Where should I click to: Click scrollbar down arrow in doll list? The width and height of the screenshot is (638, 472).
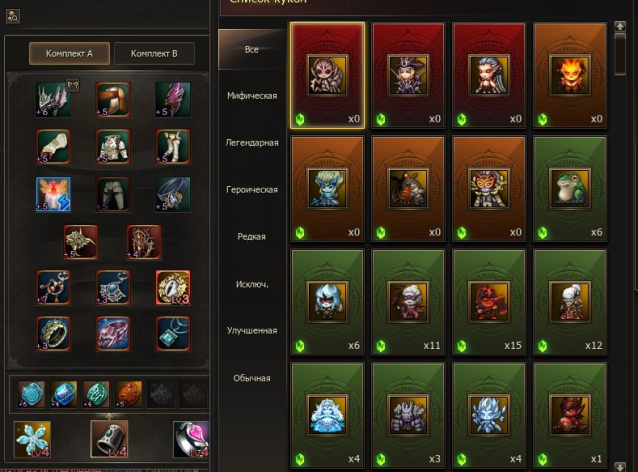coord(620,466)
